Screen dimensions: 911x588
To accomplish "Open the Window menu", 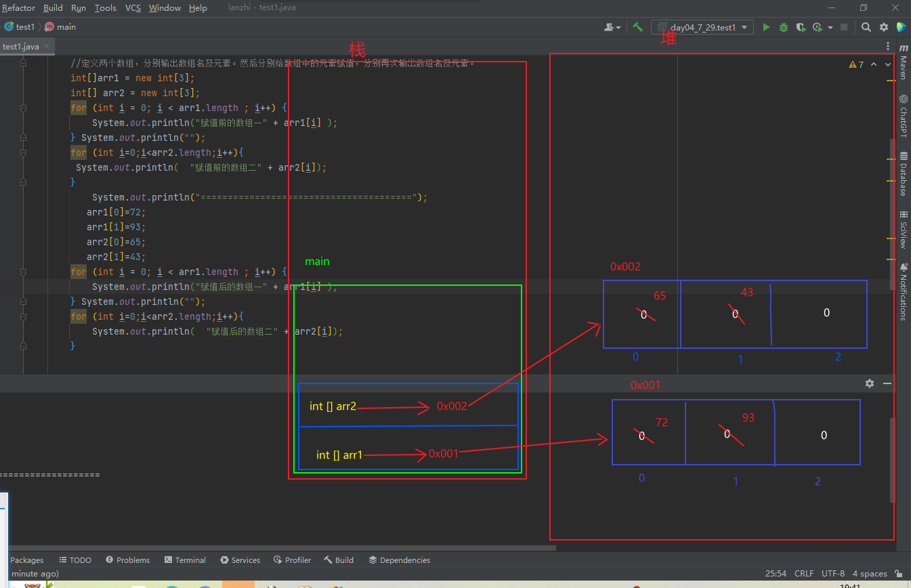I will [165, 7].
